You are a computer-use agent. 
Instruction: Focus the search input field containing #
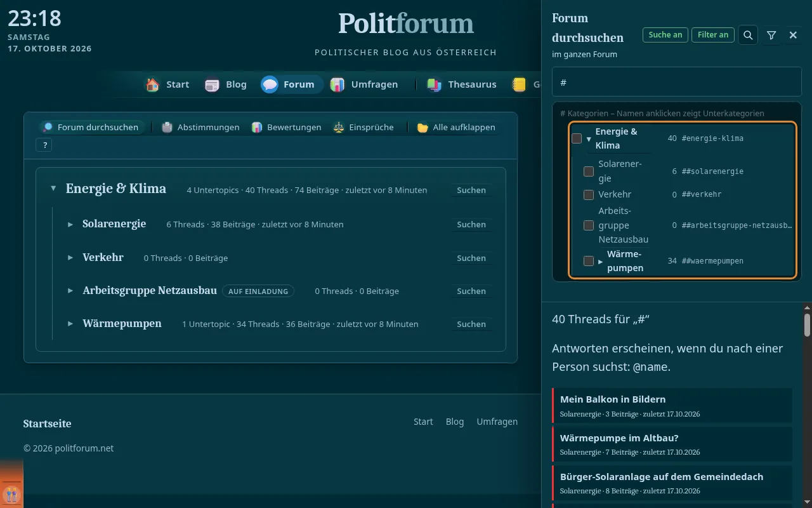click(x=677, y=83)
